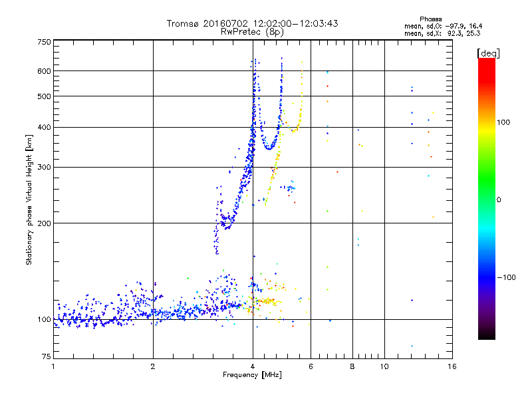The image size is (532, 399).
Task: Click the '750' y-axis tick label
Action: click(44, 42)
